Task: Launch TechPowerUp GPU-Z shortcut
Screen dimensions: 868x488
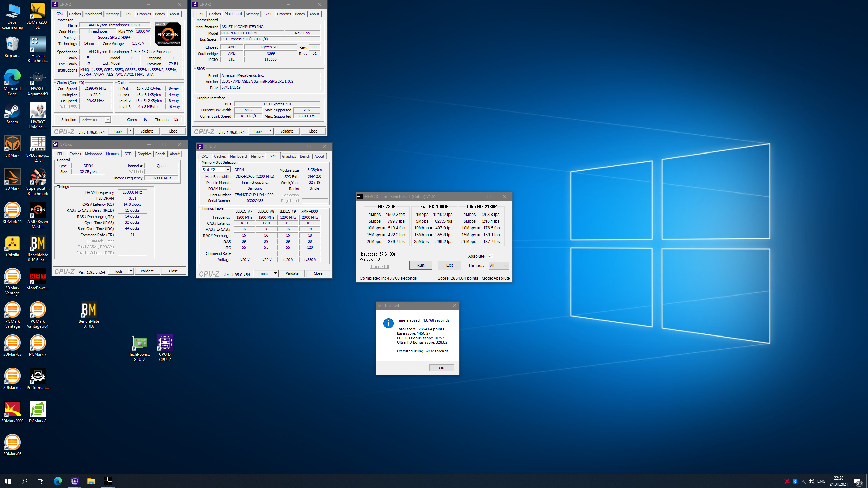Action: (139, 348)
